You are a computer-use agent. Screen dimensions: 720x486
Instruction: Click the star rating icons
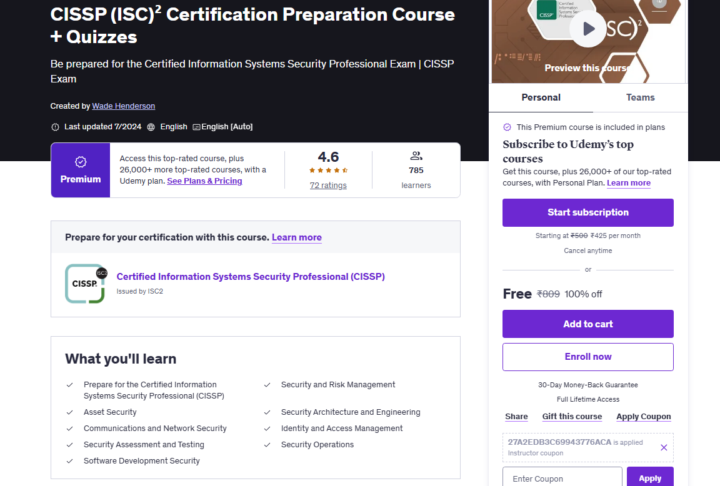(x=328, y=170)
